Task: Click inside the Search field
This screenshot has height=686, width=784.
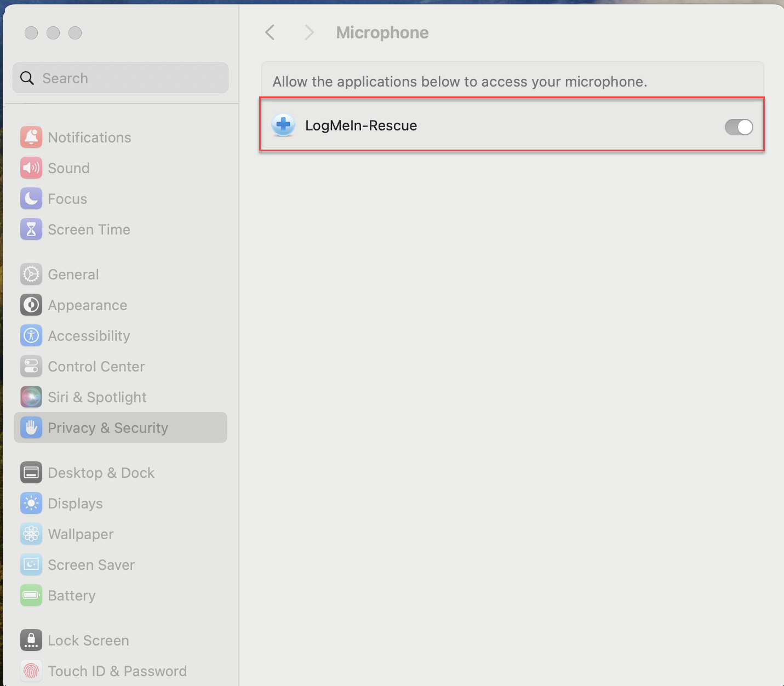Action: pos(120,78)
